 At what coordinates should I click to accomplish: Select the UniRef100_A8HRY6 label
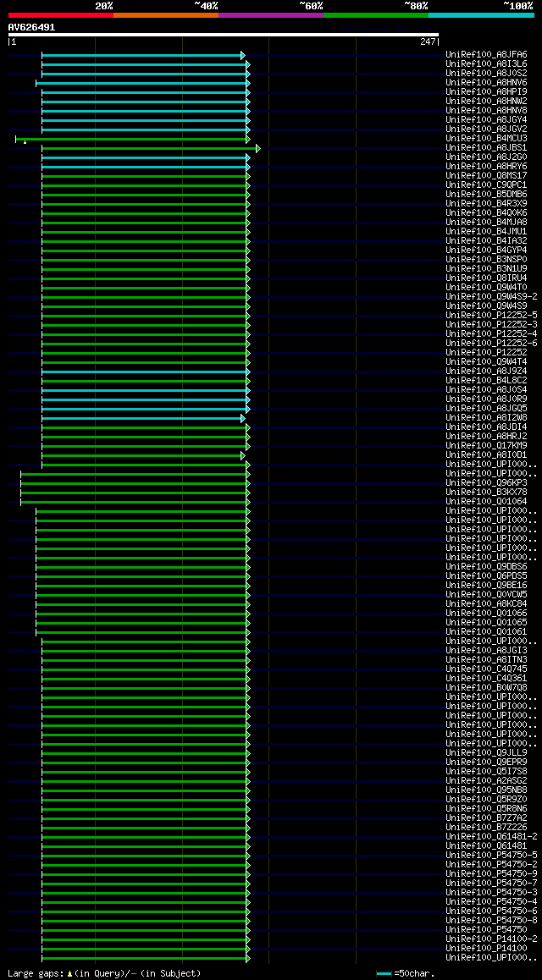click(486, 166)
